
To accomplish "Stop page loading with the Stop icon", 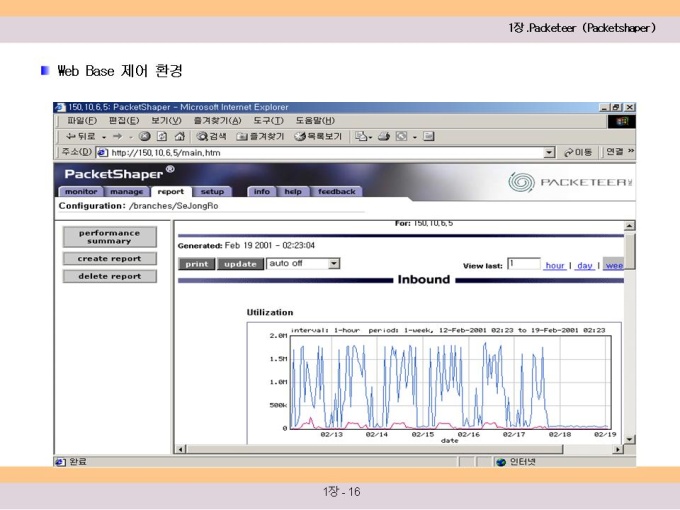I will [x=144, y=136].
